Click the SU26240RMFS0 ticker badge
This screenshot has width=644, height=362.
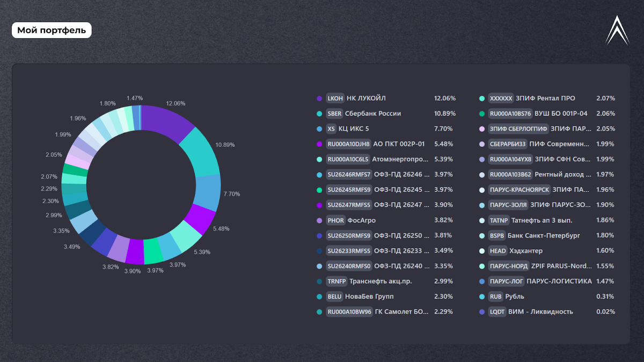tap(349, 266)
